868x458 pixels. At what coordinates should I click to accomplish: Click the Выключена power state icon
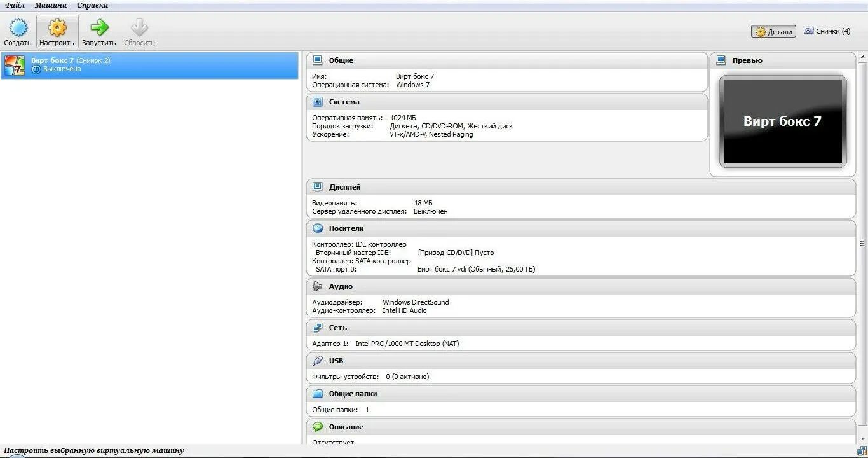[x=36, y=69]
